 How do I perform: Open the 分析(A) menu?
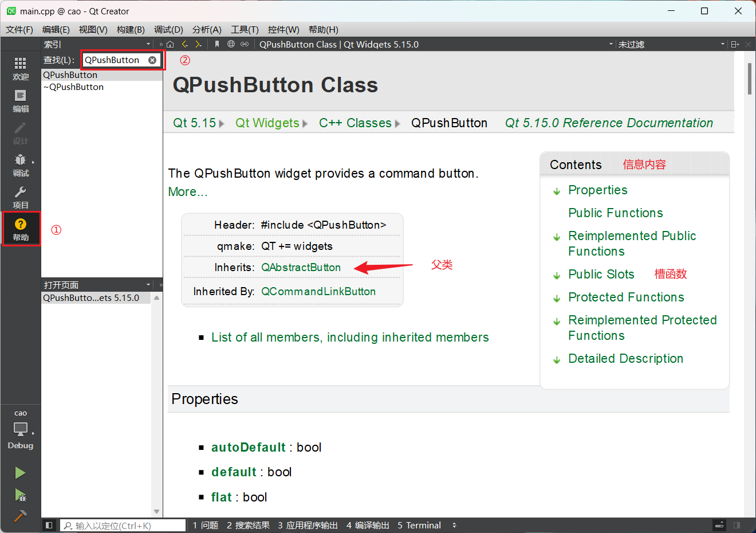pos(207,29)
